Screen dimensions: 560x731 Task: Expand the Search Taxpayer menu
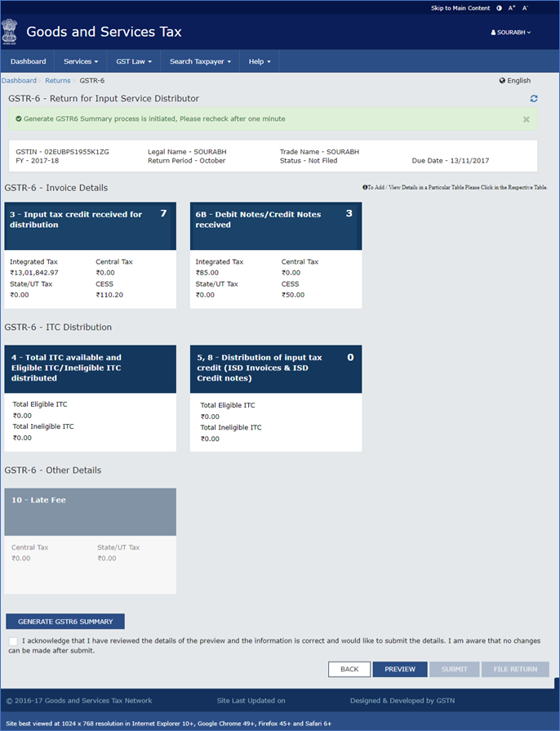pos(200,61)
